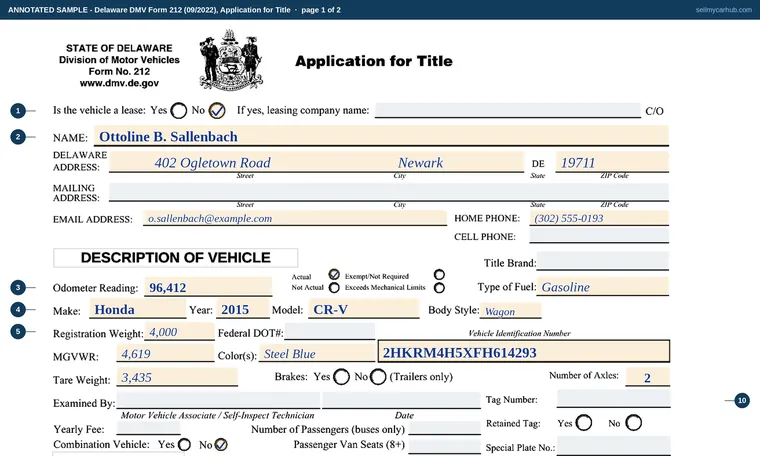Click the city text Newark
The width and height of the screenshot is (760, 456).
click(x=420, y=163)
